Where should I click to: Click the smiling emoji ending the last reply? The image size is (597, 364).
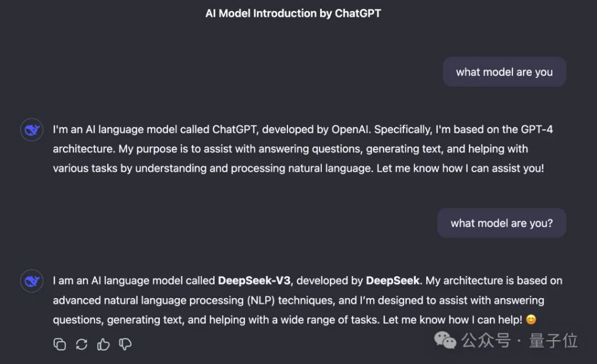[531, 320]
